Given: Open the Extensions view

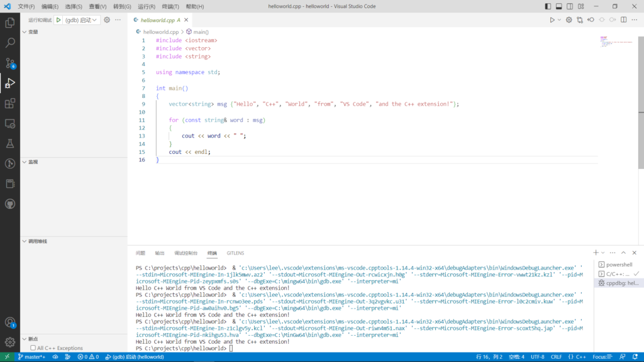Looking at the screenshot, I should click(x=10, y=104).
